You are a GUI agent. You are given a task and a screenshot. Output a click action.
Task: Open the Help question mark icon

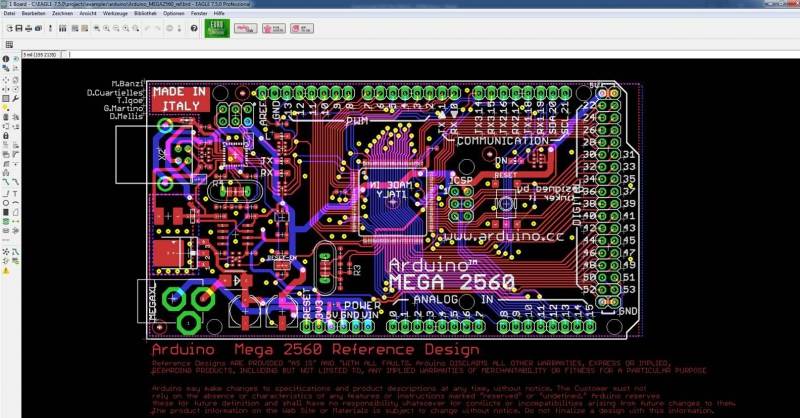coord(194,29)
